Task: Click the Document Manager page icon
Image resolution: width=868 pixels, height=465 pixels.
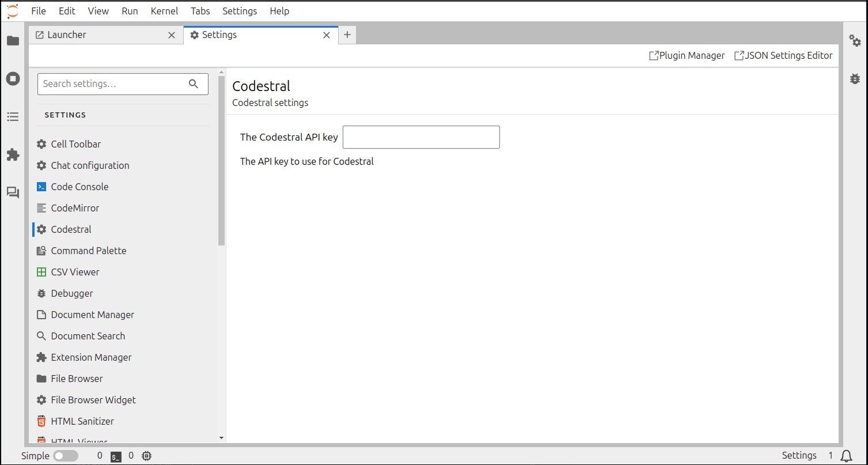Action: click(x=41, y=315)
